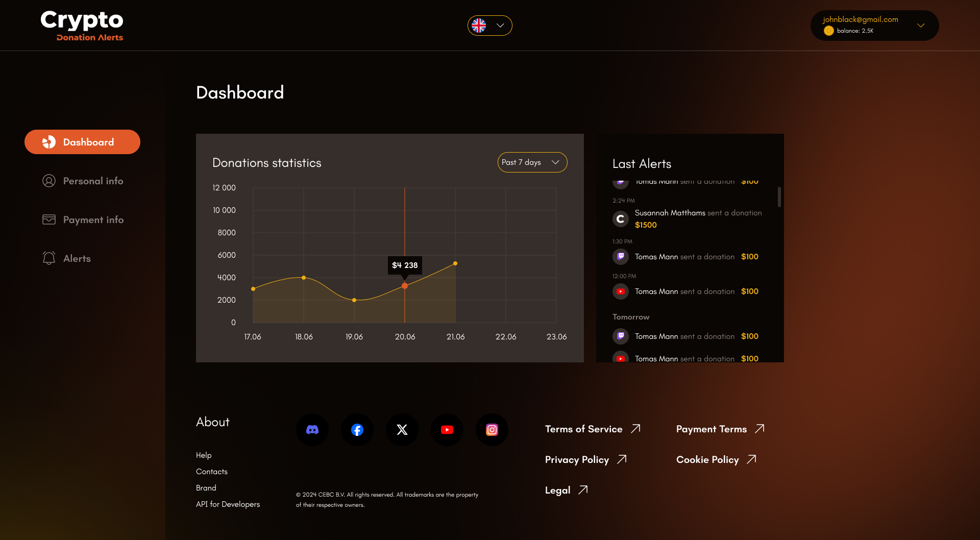Open the Discord social icon
The height and width of the screenshot is (540, 980).
(312, 430)
